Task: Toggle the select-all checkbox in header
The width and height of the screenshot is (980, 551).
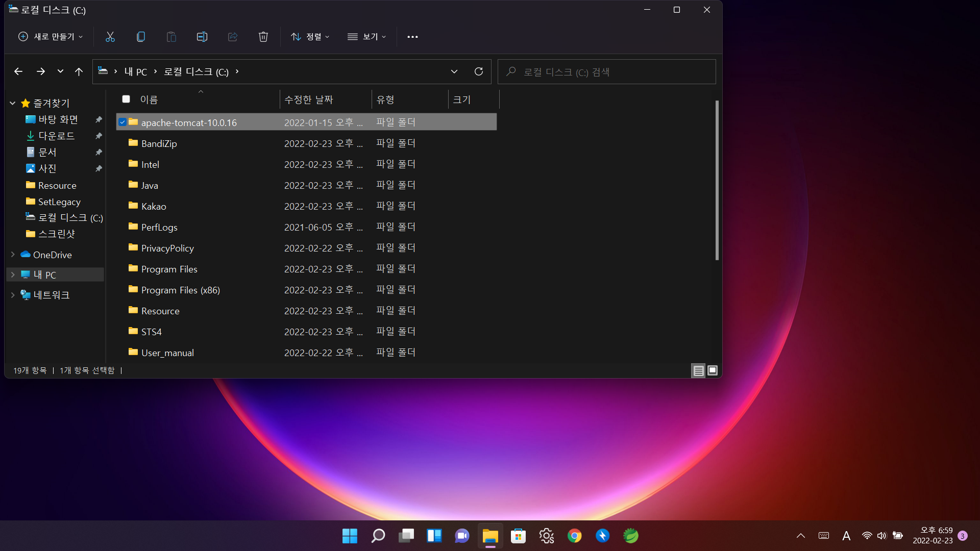Action: [126, 99]
